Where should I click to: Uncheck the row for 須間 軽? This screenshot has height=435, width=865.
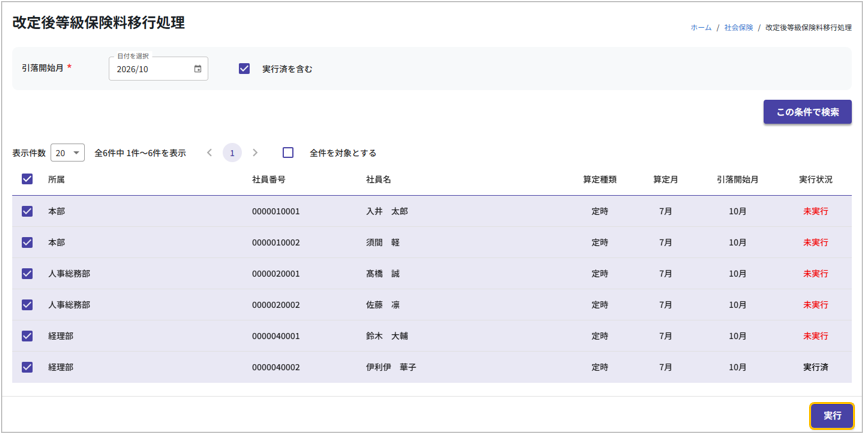(x=27, y=243)
